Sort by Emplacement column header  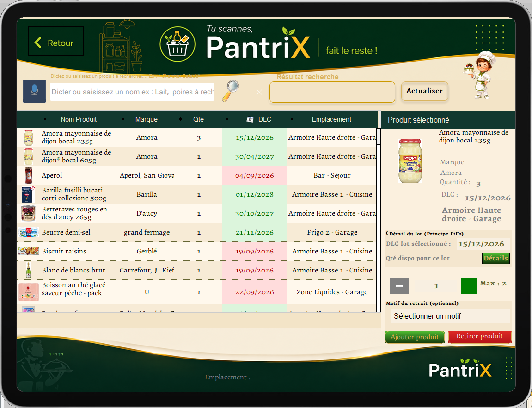click(x=331, y=119)
